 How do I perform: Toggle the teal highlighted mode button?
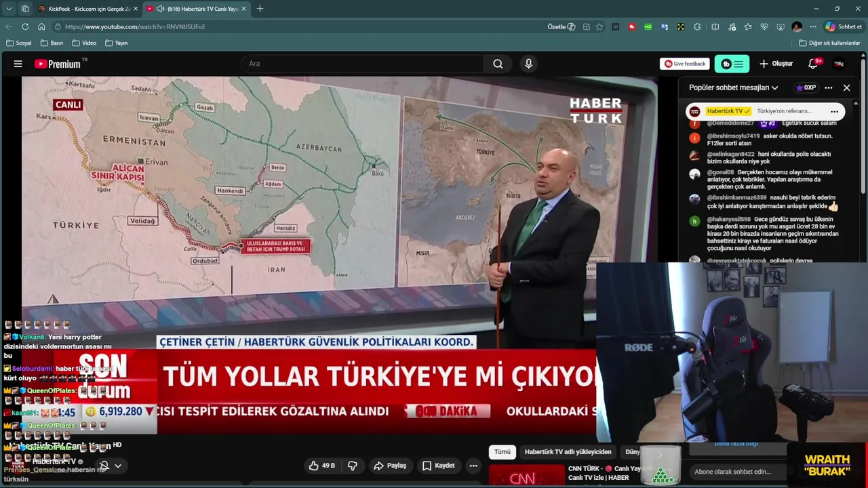(732, 64)
